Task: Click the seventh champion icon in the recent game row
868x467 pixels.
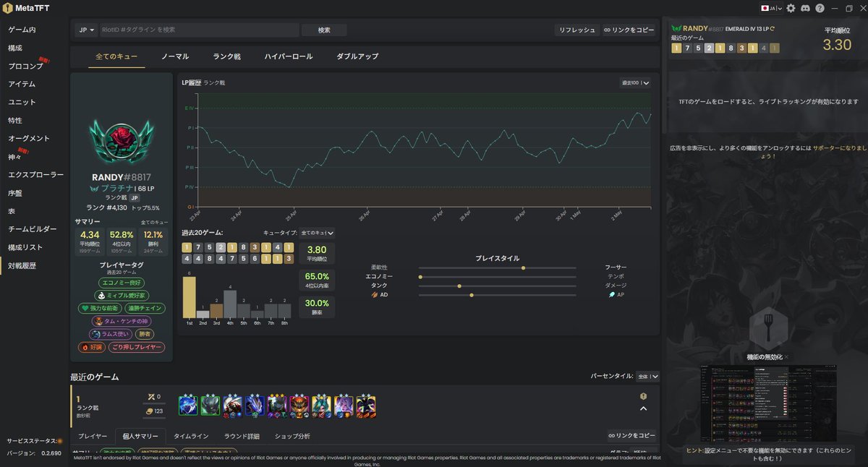Action: coord(321,406)
